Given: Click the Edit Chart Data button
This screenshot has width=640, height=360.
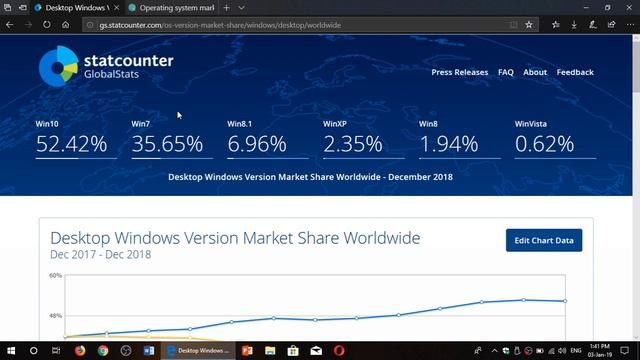Looking at the screenshot, I should (x=544, y=240).
